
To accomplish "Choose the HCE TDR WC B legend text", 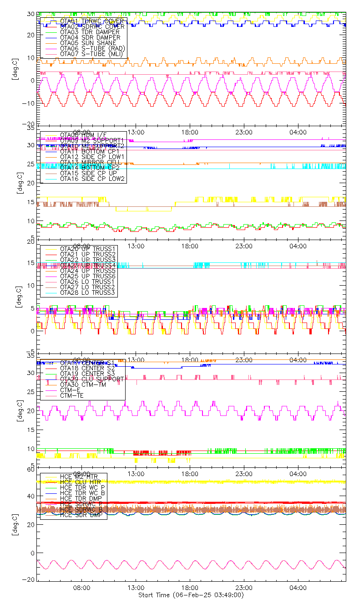I will point(83,492).
